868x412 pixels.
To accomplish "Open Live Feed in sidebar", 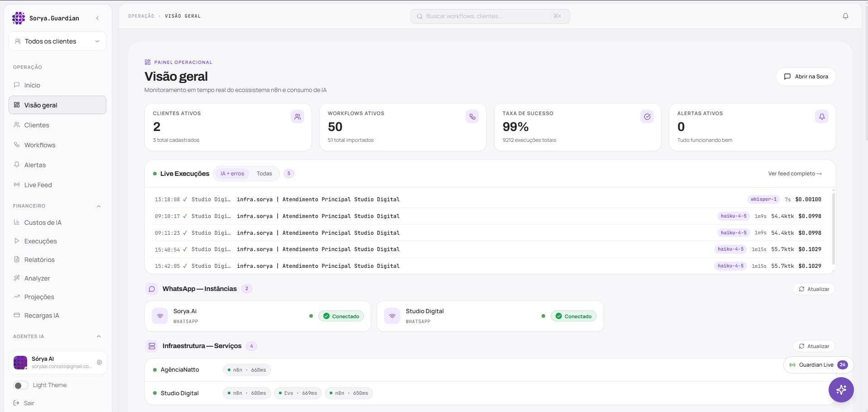I will [x=58, y=185].
